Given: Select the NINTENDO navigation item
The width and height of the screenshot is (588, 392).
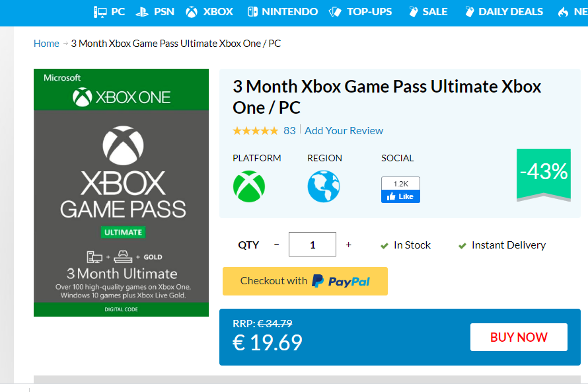Looking at the screenshot, I should click(x=282, y=12).
